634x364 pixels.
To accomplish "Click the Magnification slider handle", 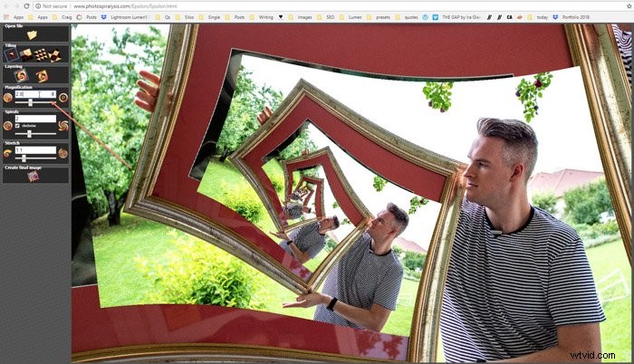I will [x=30, y=102].
